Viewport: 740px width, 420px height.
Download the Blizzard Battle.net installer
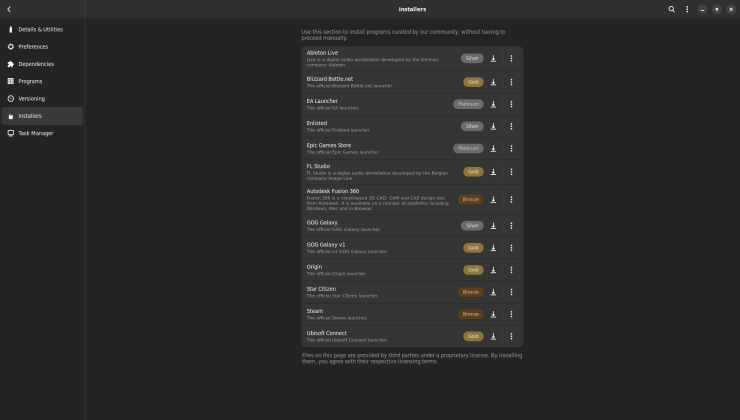(493, 82)
